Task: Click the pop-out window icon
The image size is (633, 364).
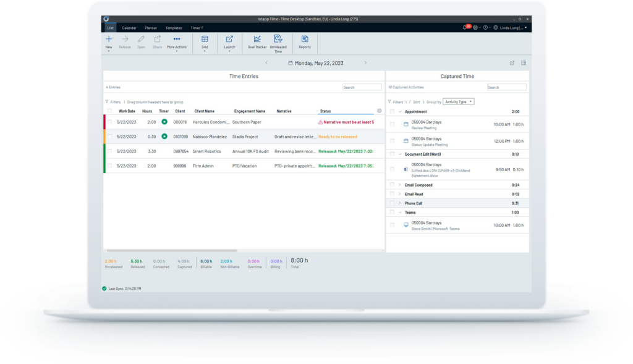Action: pyautogui.click(x=512, y=63)
